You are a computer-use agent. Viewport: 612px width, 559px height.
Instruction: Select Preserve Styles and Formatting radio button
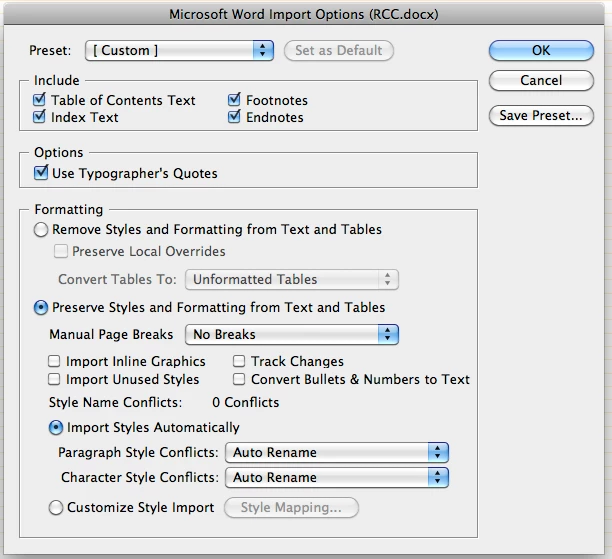point(41,308)
